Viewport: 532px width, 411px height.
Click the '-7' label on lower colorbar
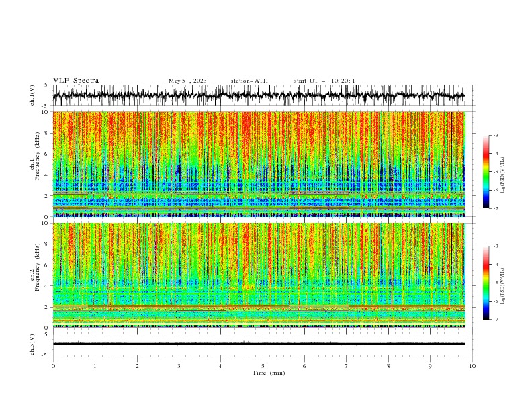[496, 320]
